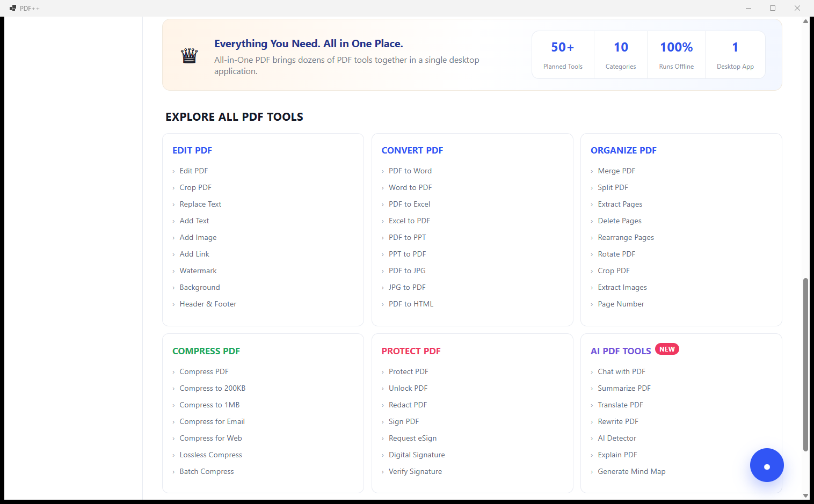The width and height of the screenshot is (814, 504).
Task: Open the Merge PDF tool
Action: click(616, 171)
